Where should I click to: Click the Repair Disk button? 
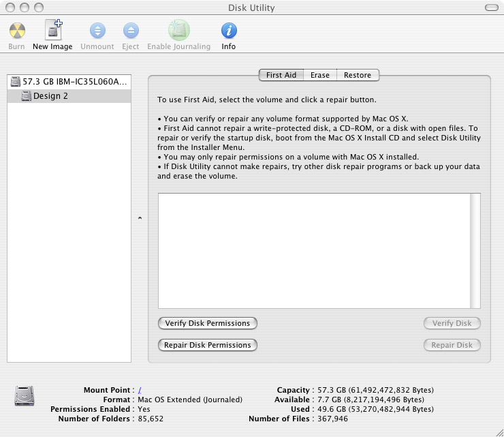point(452,345)
